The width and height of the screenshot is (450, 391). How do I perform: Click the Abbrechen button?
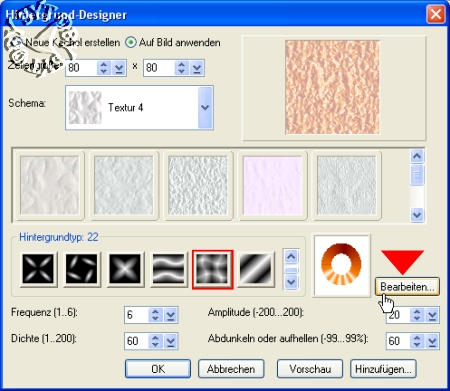(x=231, y=369)
